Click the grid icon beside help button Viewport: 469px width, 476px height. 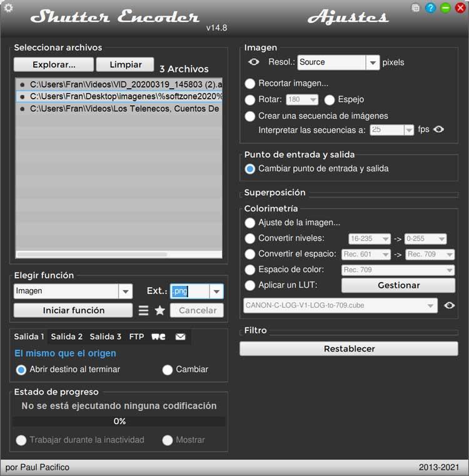(416, 8)
